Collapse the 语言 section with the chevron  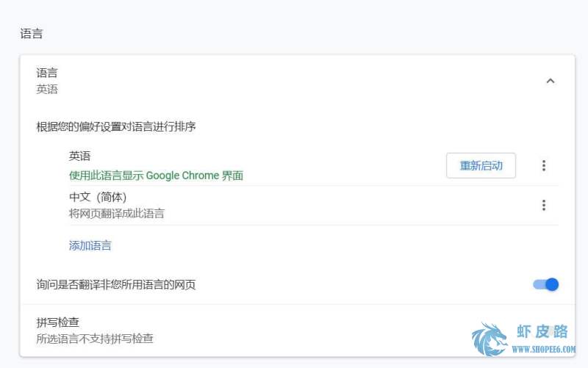(x=550, y=81)
